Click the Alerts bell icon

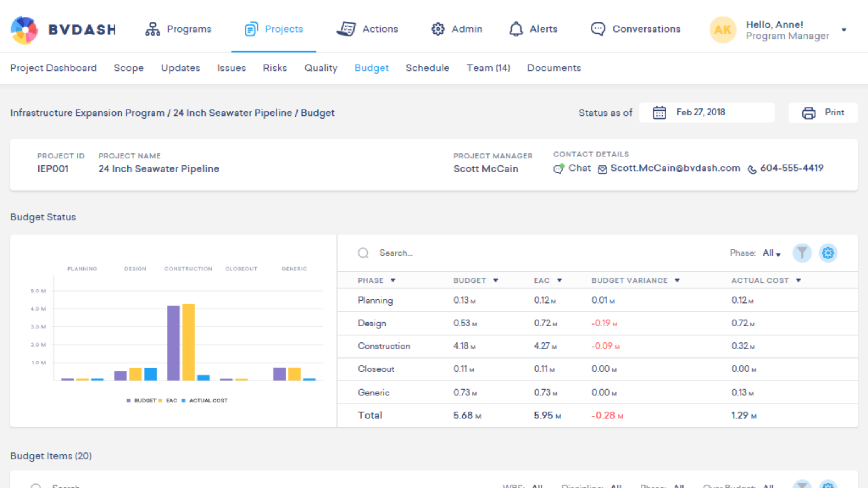[x=516, y=29]
